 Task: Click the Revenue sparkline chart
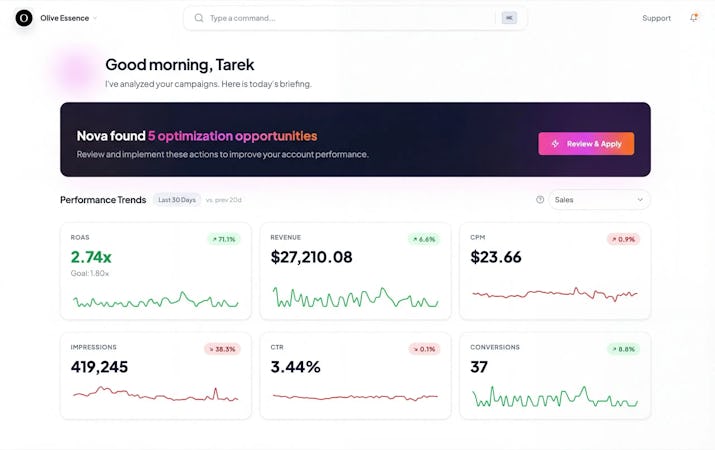coord(355,297)
